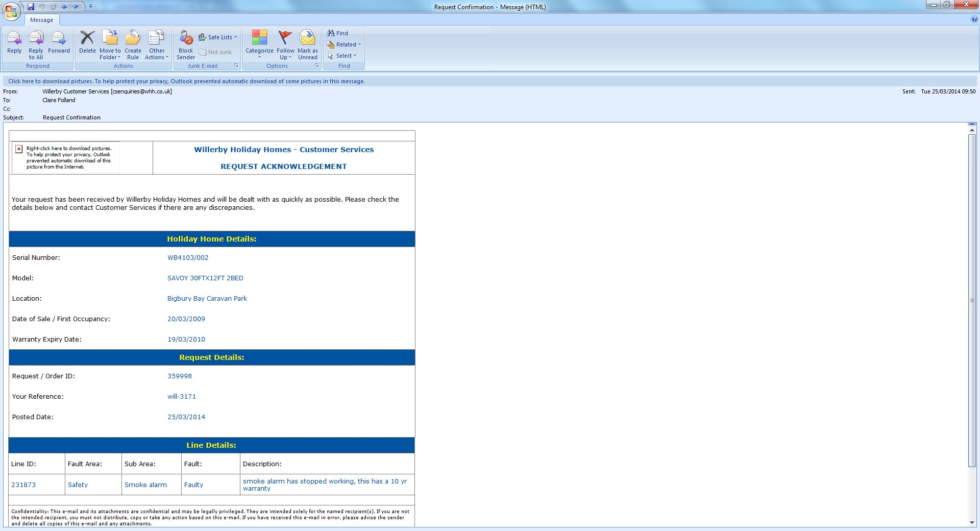The width and height of the screenshot is (980, 531).
Task: Choose Reply to All
Action: pyautogui.click(x=36, y=45)
